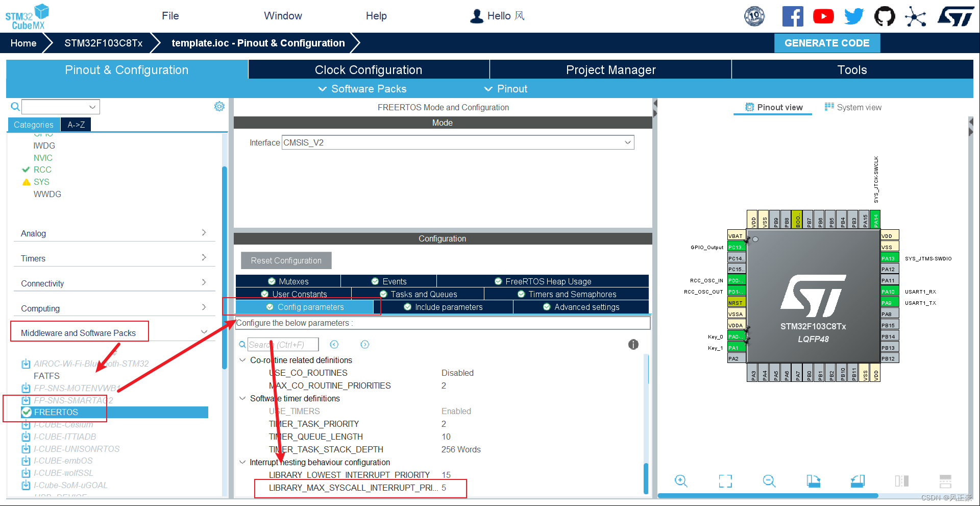Screen dimensions: 980x506
Task: Open the Twitter bird icon
Action: point(854,16)
